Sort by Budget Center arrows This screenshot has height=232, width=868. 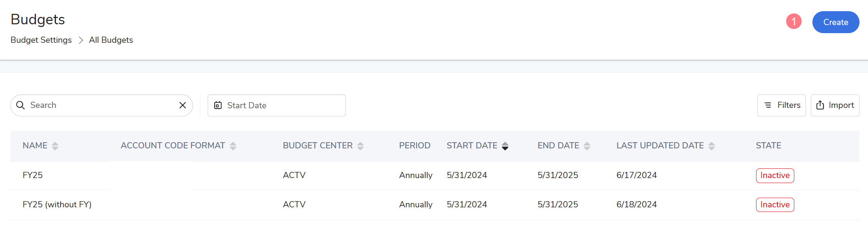pyautogui.click(x=360, y=146)
